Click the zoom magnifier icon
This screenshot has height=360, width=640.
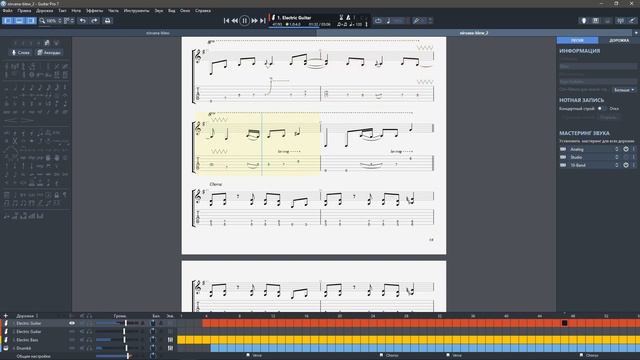click(x=42, y=20)
